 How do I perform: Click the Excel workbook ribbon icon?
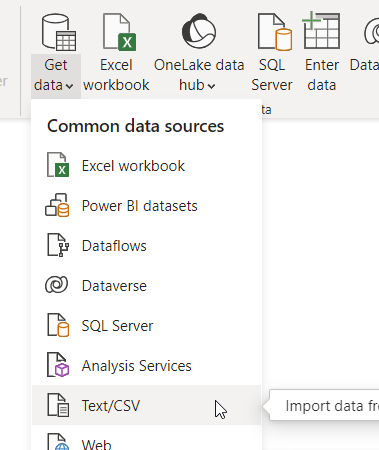[x=120, y=32]
